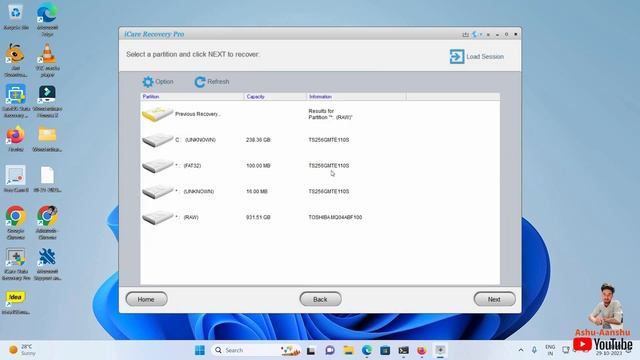Click the 238.36 GB capacity value
The width and height of the screenshot is (640, 360).
pos(258,140)
